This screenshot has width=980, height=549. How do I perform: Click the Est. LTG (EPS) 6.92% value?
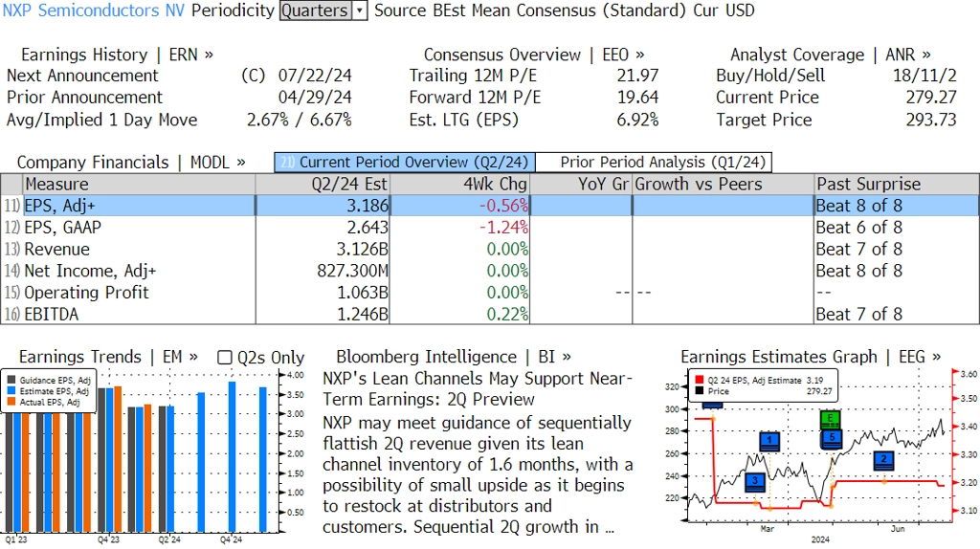point(637,120)
